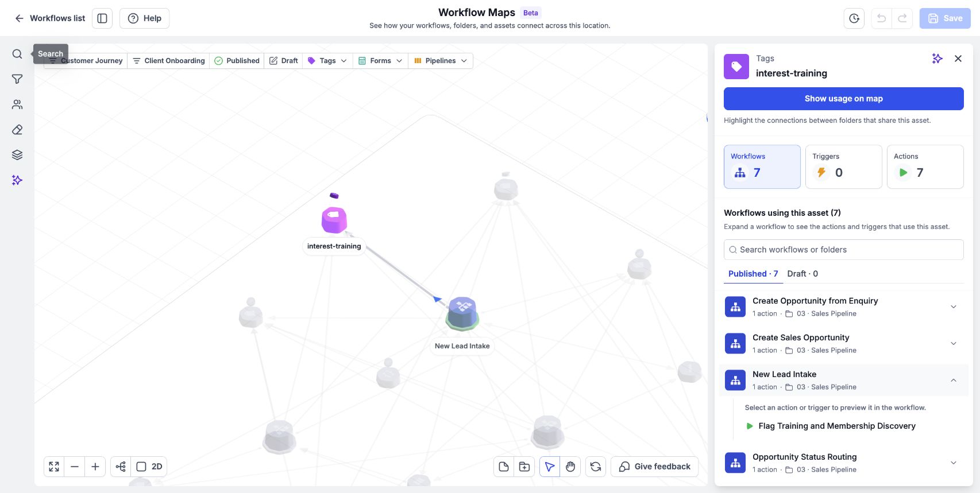Image resolution: width=980 pixels, height=493 pixels.
Task: Refresh the workflow map
Action: tap(596, 467)
